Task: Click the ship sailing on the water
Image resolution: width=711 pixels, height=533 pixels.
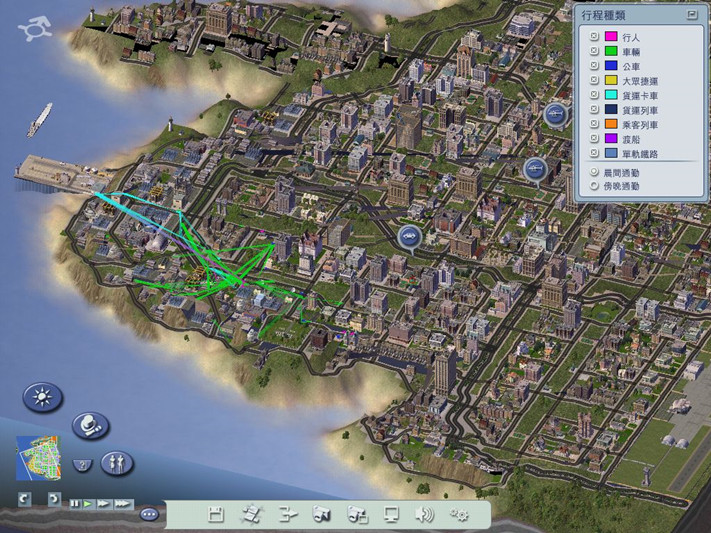Action: point(39,120)
